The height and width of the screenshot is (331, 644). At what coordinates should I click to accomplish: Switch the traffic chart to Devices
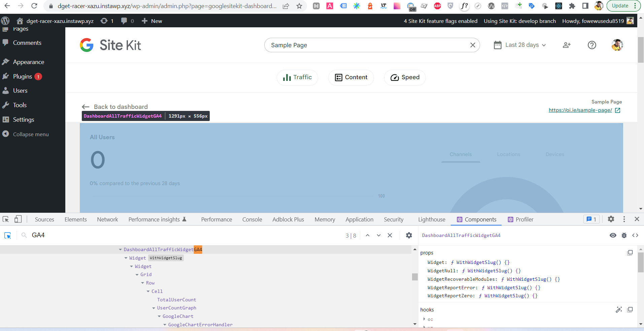554,154
